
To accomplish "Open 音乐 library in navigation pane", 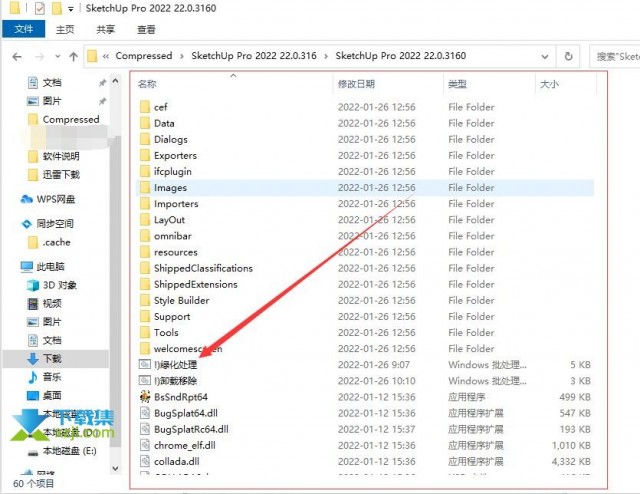I will [x=44, y=377].
